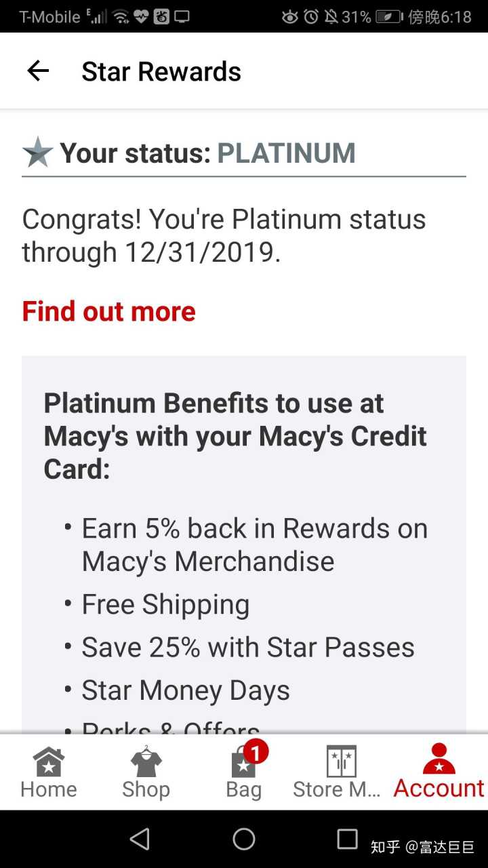Tap the battery icon in the status bar
The image size is (488, 868).
coord(389,16)
